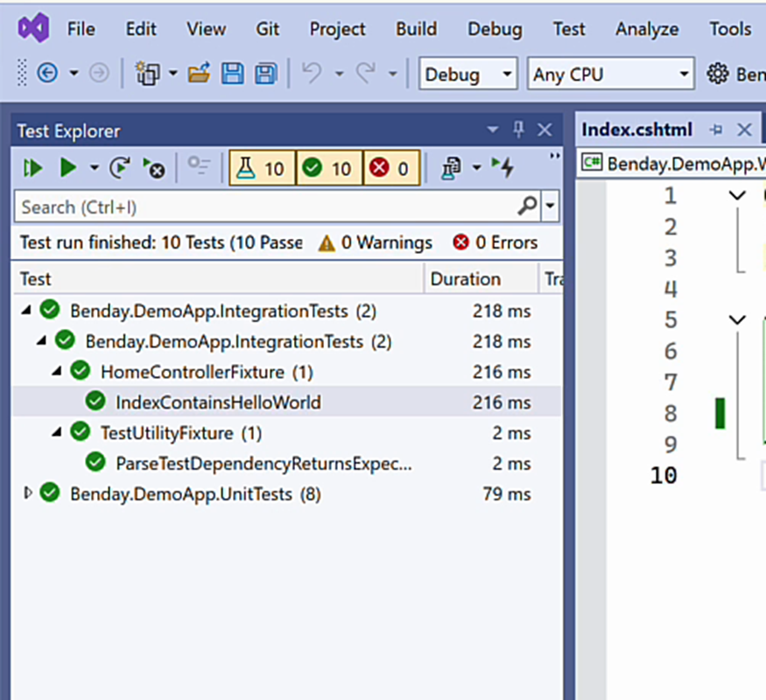Click the Open File folder icon

click(200, 73)
